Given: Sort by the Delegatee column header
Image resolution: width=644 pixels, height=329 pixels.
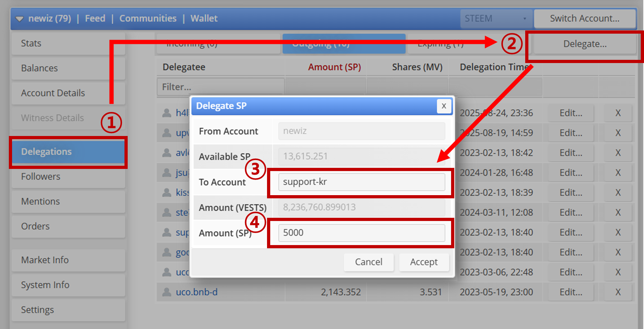Looking at the screenshot, I should point(184,67).
